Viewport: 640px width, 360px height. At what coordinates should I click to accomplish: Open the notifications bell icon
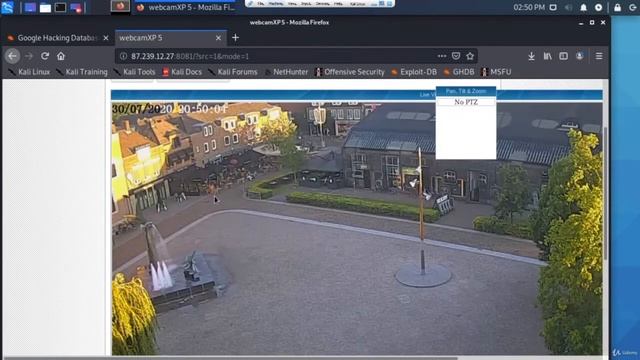[x=584, y=7]
